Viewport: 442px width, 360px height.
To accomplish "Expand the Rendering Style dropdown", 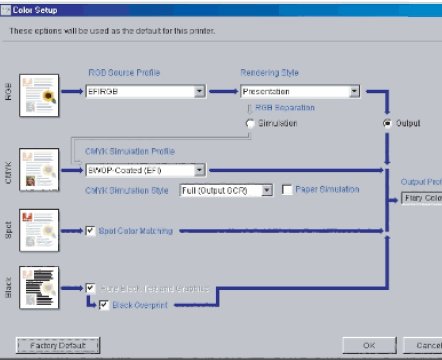I will coord(354,91).
